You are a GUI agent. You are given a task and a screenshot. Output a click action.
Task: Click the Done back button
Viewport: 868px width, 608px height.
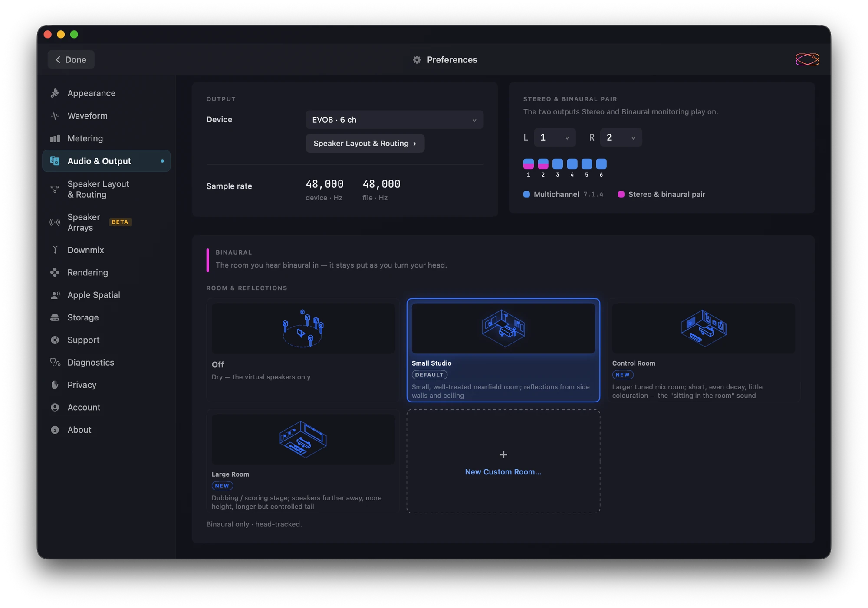click(71, 59)
